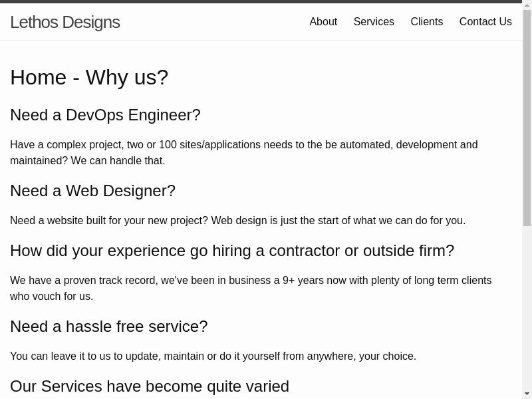Click the paragraph about update, maintain yourself
This screenshot has height=399, width=532.
(x=213, y=356)
